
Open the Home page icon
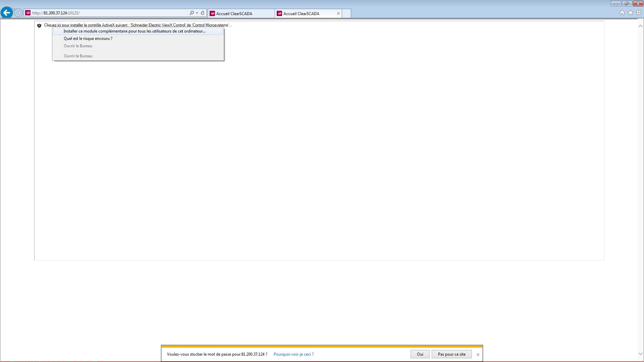622,13
